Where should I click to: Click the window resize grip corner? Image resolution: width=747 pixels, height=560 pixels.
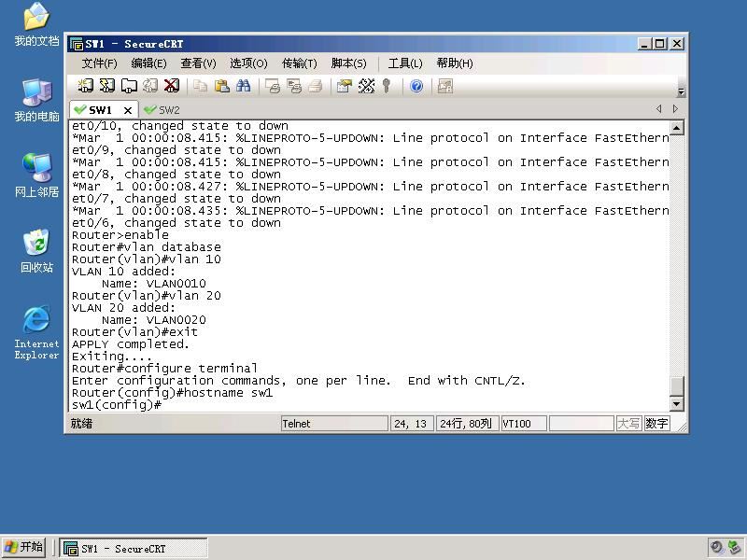pos(682,427)
